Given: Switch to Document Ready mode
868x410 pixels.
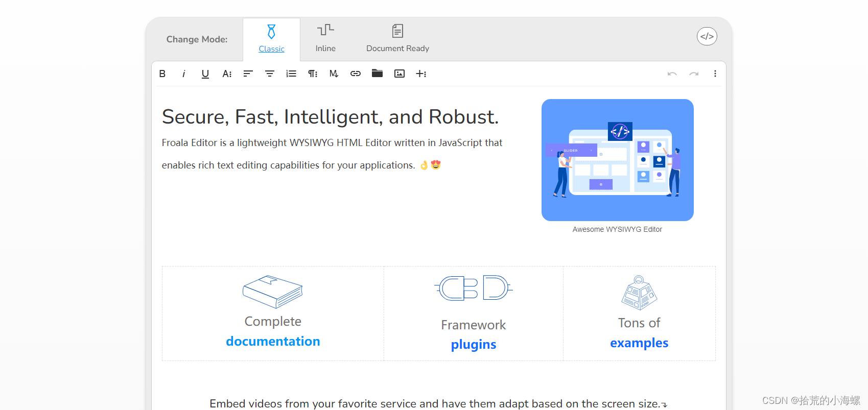Looking at the screenshot, I should coord(397,39).
